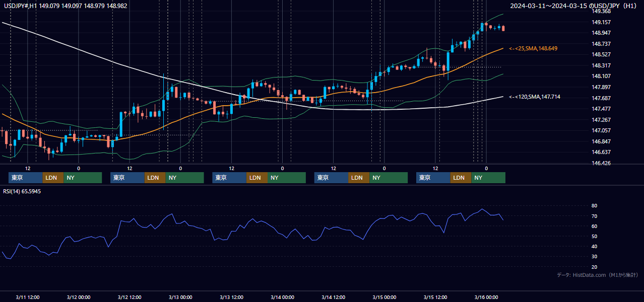This screenshot has width=644, height=302.
Task: Pick the 147.897 price scale label
Action: tap(601, 87)
